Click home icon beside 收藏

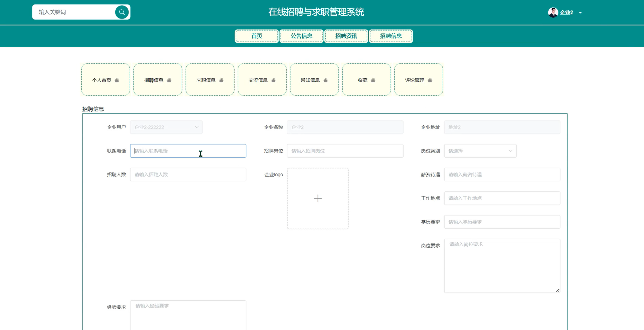(373, 80)
